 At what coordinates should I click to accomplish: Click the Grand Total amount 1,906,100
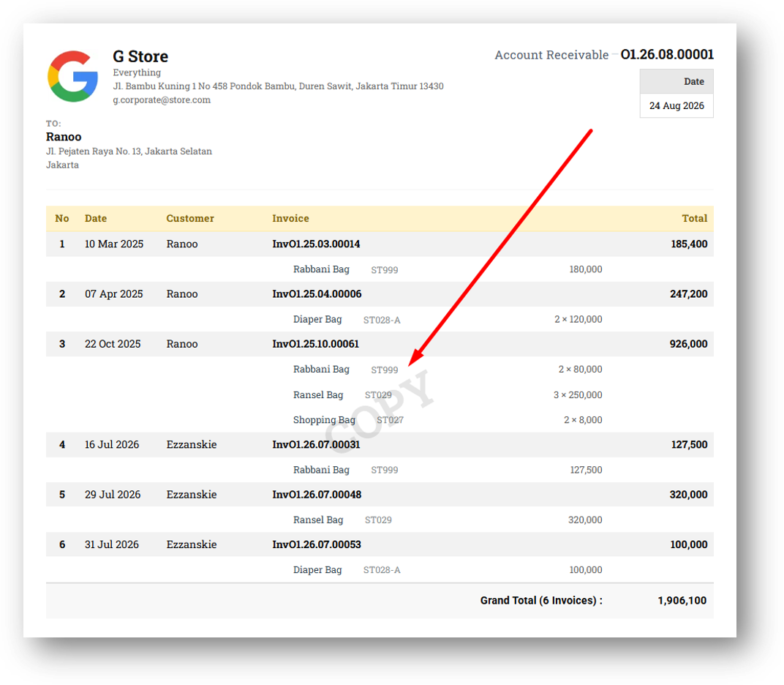[x=682, y=601]
